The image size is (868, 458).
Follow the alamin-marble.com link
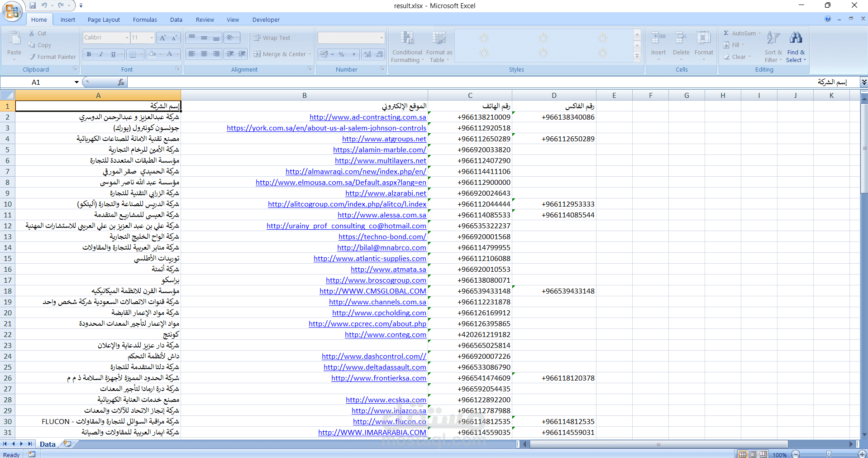click(380, 150)
